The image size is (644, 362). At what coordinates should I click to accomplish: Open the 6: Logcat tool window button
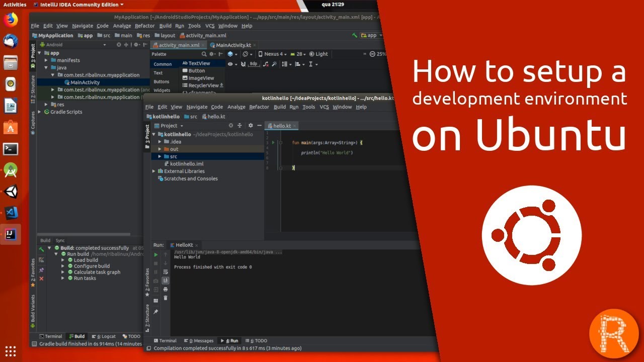(x=104, y=336)
